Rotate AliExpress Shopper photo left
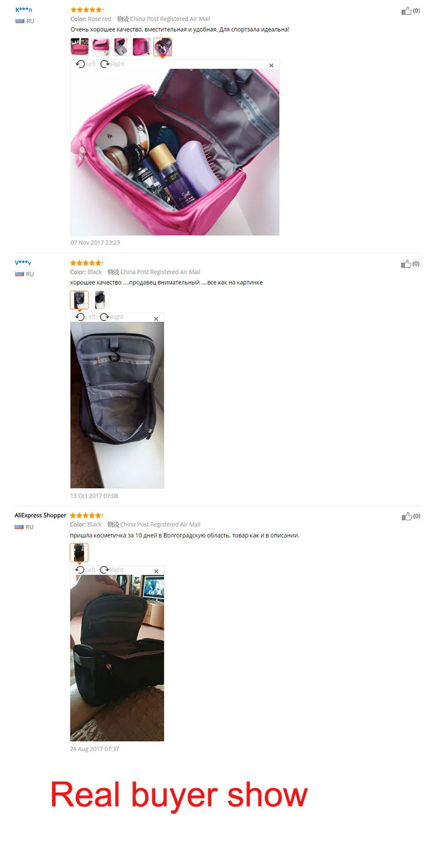The height and width of the screenshot is (868, 434). [86, 570]
